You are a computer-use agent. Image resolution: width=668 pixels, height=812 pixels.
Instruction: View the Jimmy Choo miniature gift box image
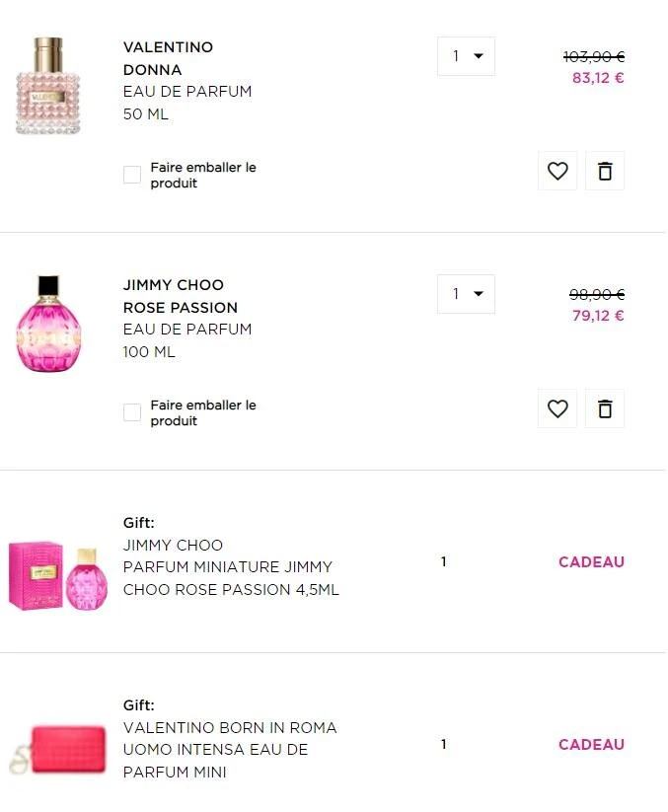pos(57,576)
